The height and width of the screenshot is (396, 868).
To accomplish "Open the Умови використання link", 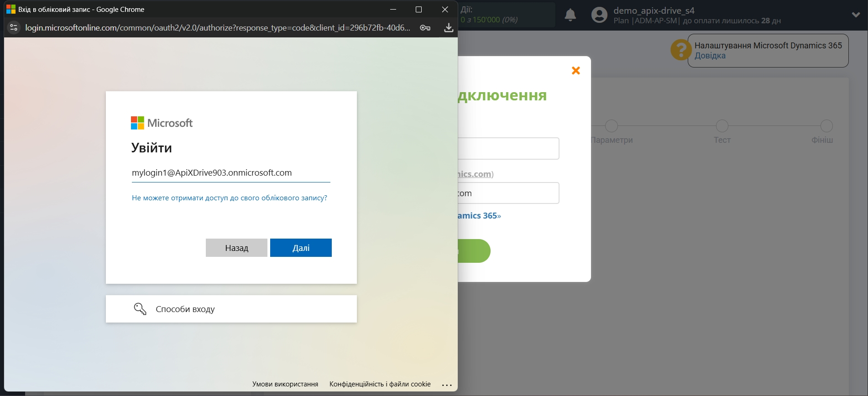I will tap(285, 384).
